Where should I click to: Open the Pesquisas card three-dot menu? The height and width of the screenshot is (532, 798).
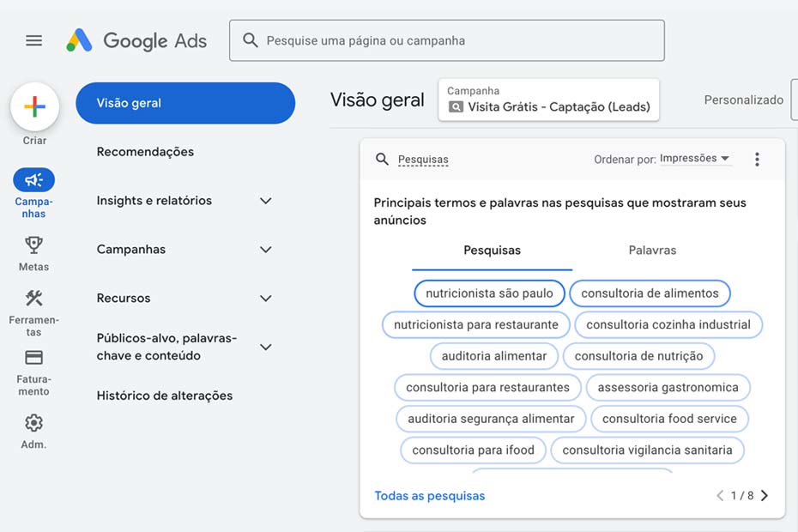757,159
